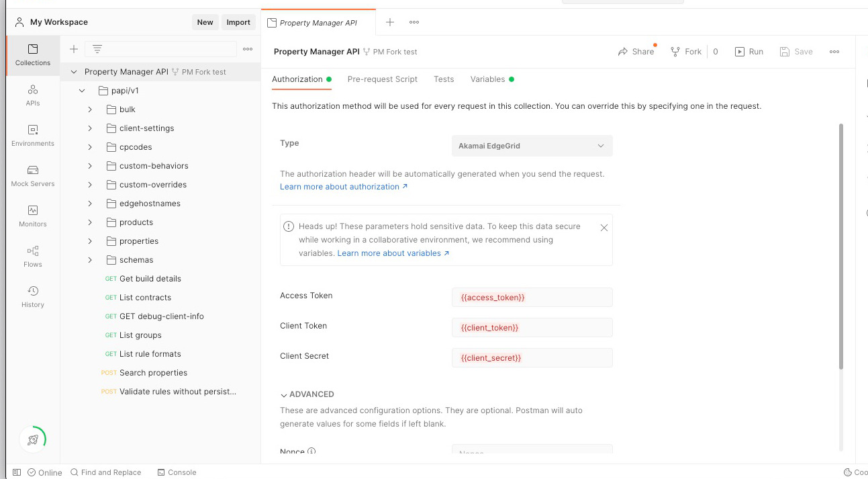Open the Type dropdown showing Akamai EdgeGrid

(x=532, y=146)
